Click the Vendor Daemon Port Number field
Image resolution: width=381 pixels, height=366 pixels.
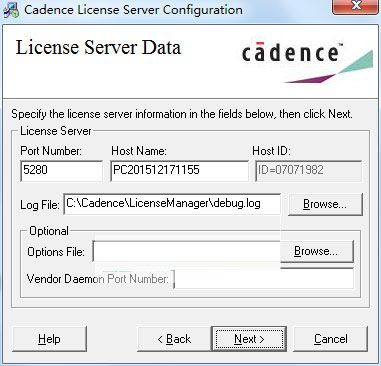click(264, 279)
